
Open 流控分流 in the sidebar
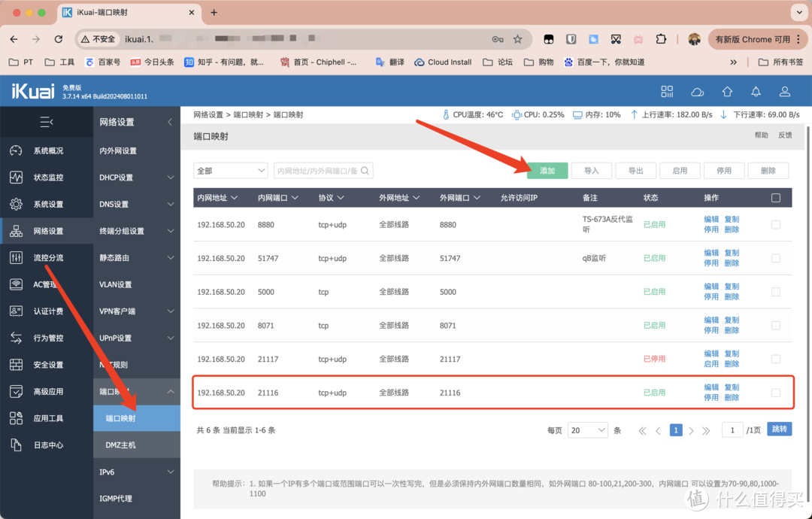[x=47, y=257]
